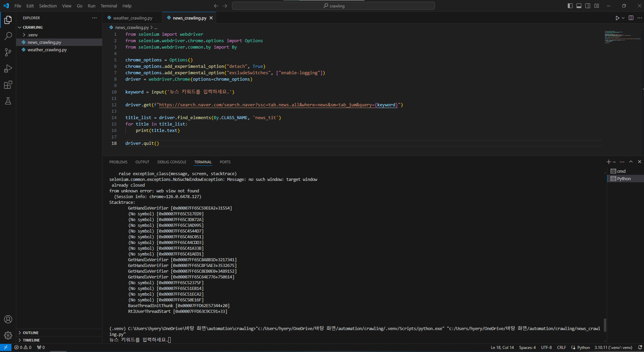644x352 pixels.
Task: Open the Testing flask icon
Action: tap(8, 101)
